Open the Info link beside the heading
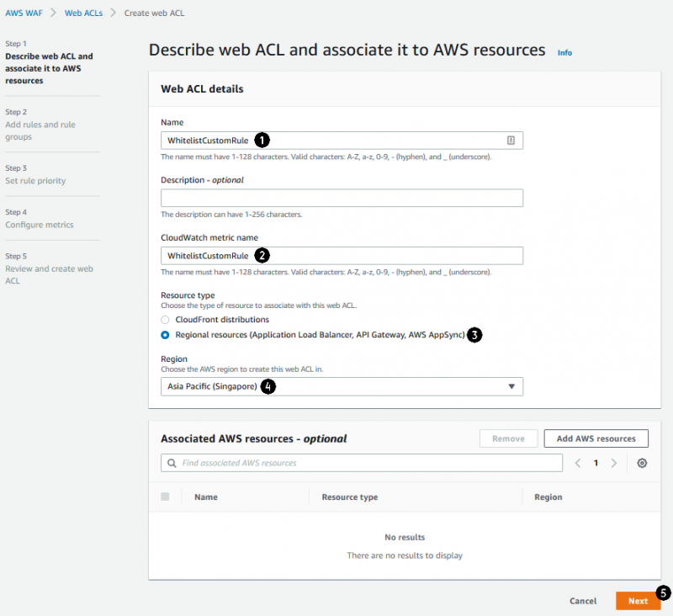The width and height of the screenshot is (673, 616). click(564, 53)
